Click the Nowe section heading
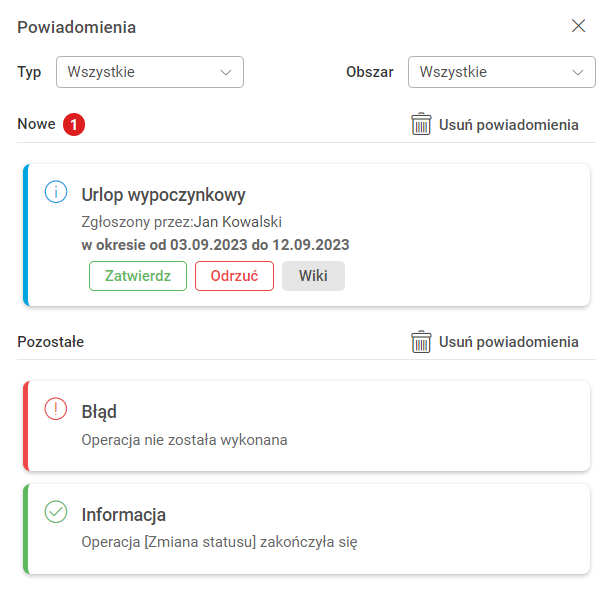Screen dimensions: 602x609 click(36, 125)
